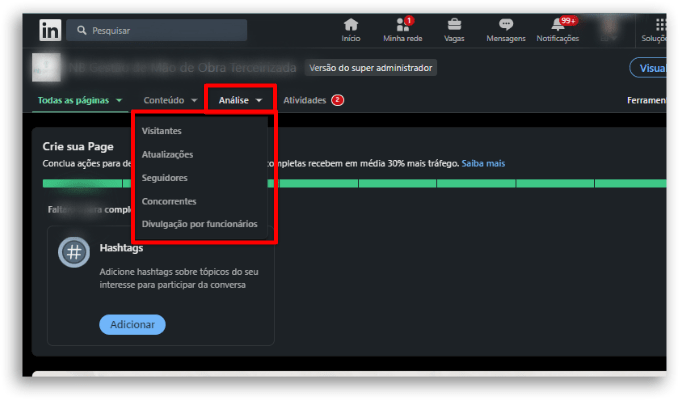Click the Hashtags circle icon

tap(74, 252)
